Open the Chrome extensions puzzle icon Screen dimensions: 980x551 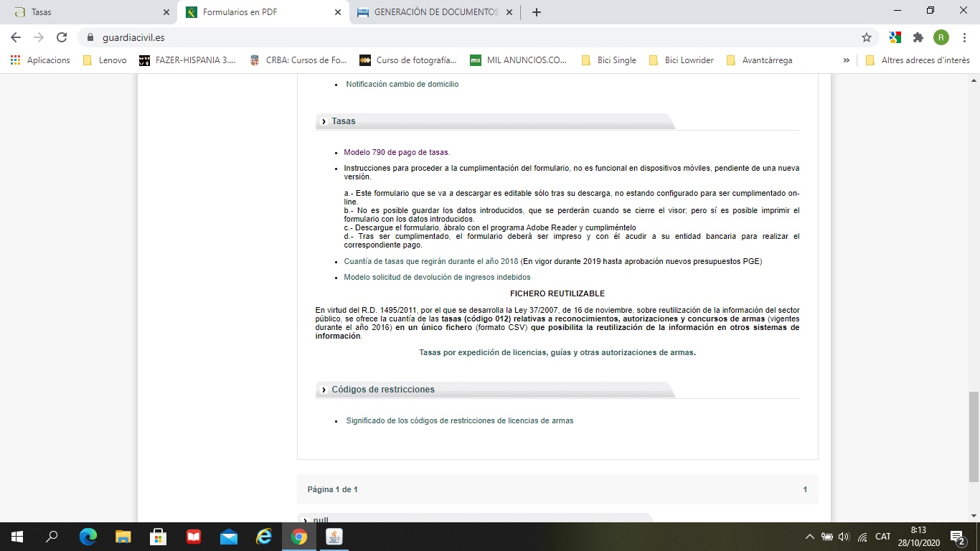[918, 37]
